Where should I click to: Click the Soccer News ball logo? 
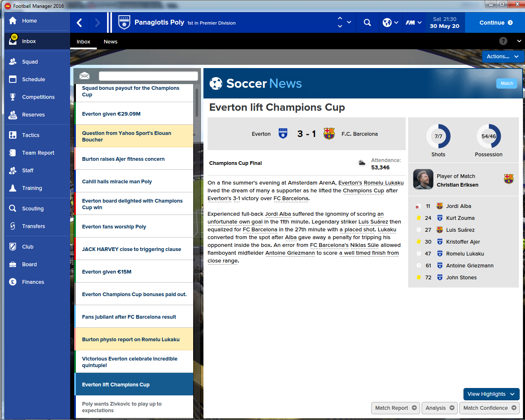pyautogui.click(x=216, y=83)
